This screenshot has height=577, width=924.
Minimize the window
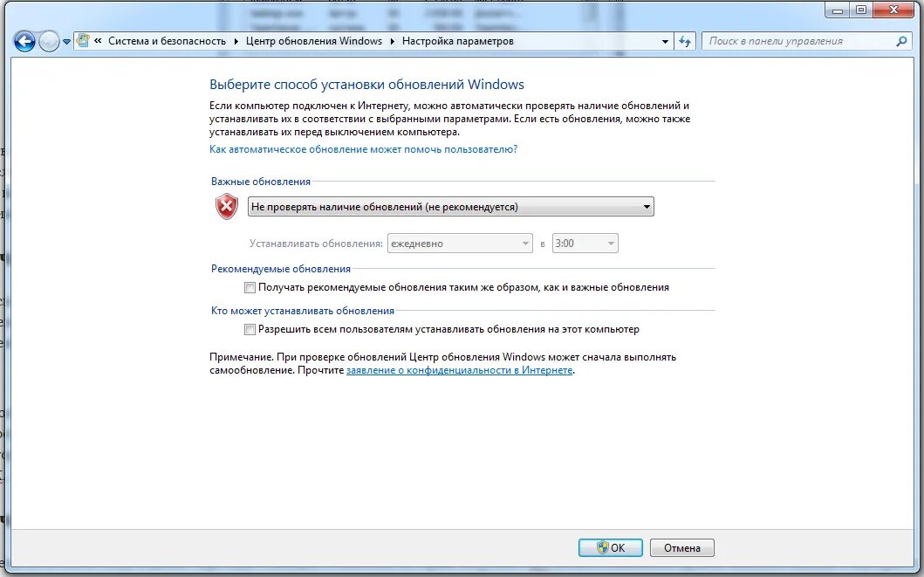838,9
